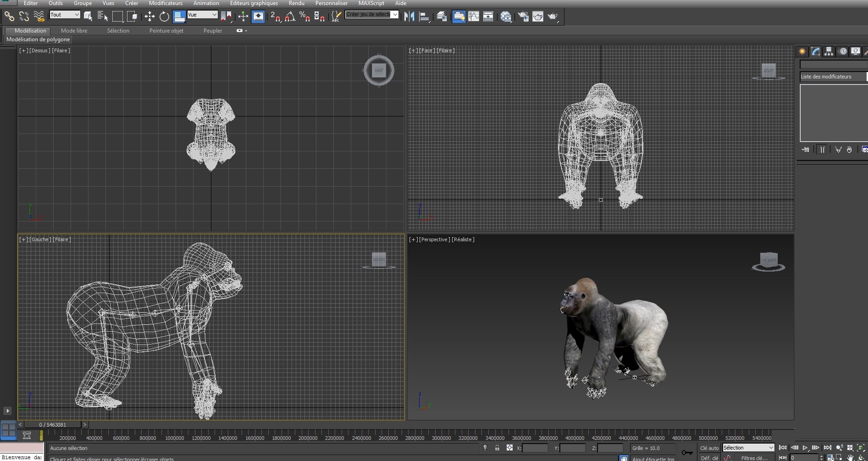
Task: Click the ViewCube in the Dessus viewport
Action: (379, 70)
